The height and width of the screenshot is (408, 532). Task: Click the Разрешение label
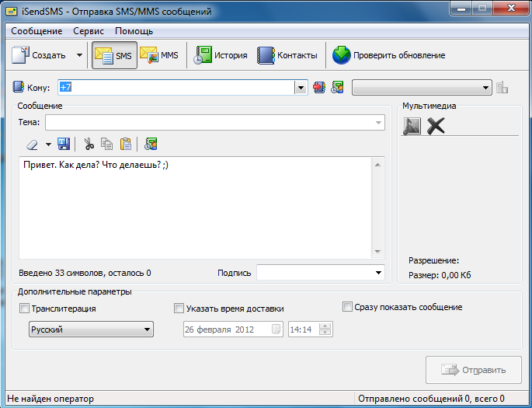tap(433, 260)
